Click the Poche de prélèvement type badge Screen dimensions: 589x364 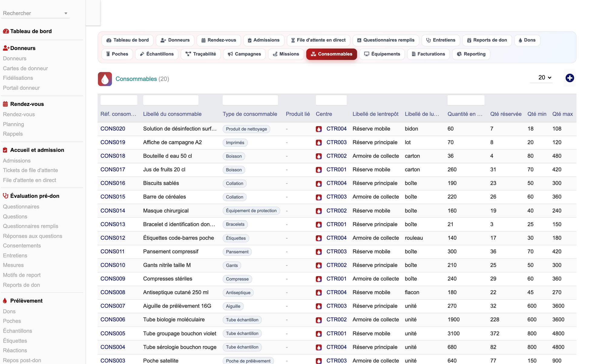click(x=248, y=361)
